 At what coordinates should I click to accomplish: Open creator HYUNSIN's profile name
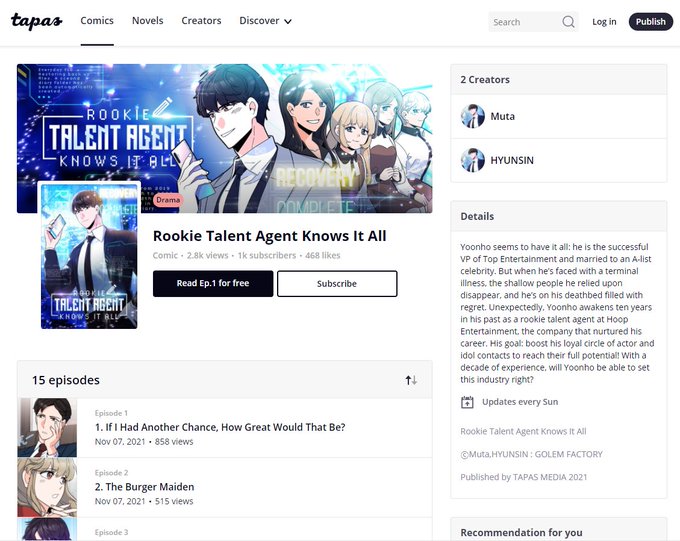(x=512, y=160)
